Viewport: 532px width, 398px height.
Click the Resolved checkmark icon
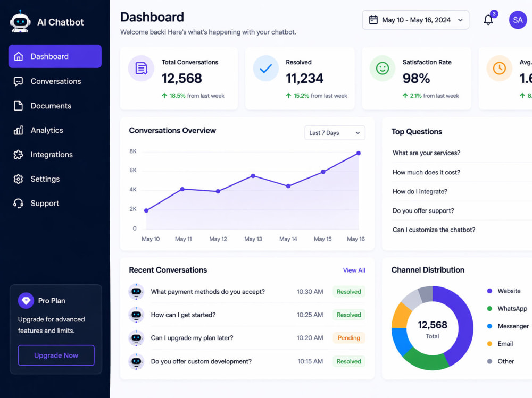(265, 68)
